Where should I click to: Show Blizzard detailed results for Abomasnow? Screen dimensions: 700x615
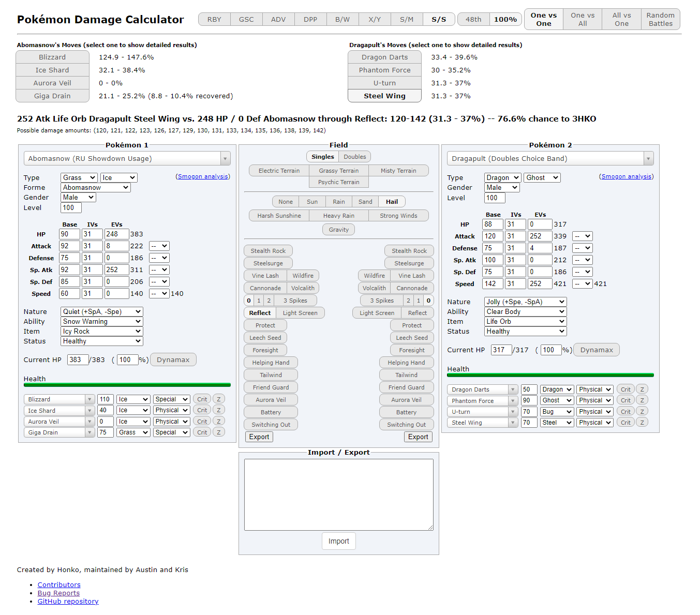[52, 57]
